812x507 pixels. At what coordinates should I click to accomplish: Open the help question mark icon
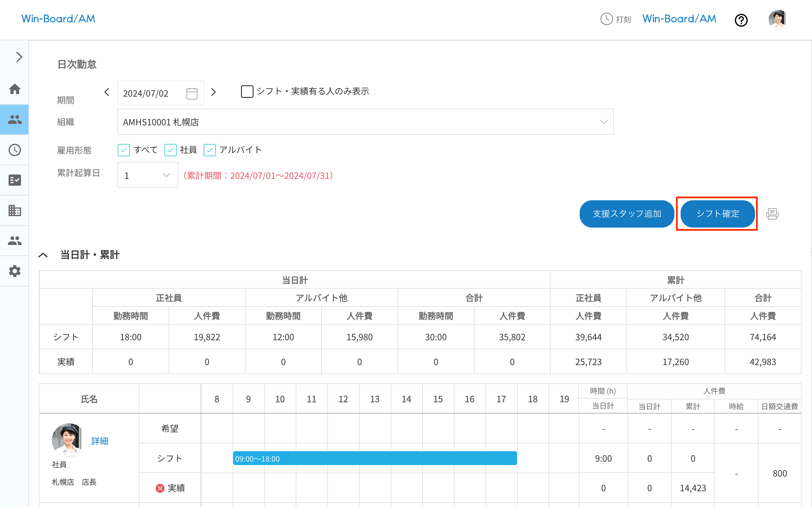[741, 20]
